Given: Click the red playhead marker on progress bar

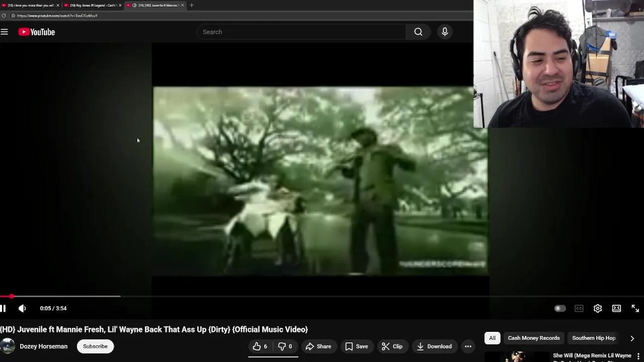Looking at the screenshot, I should pos(12,296).
